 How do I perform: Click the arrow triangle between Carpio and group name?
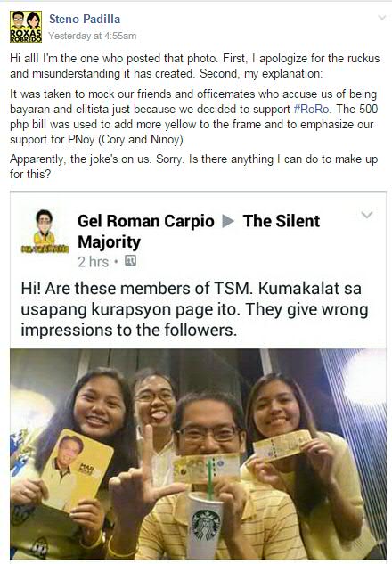228,221
